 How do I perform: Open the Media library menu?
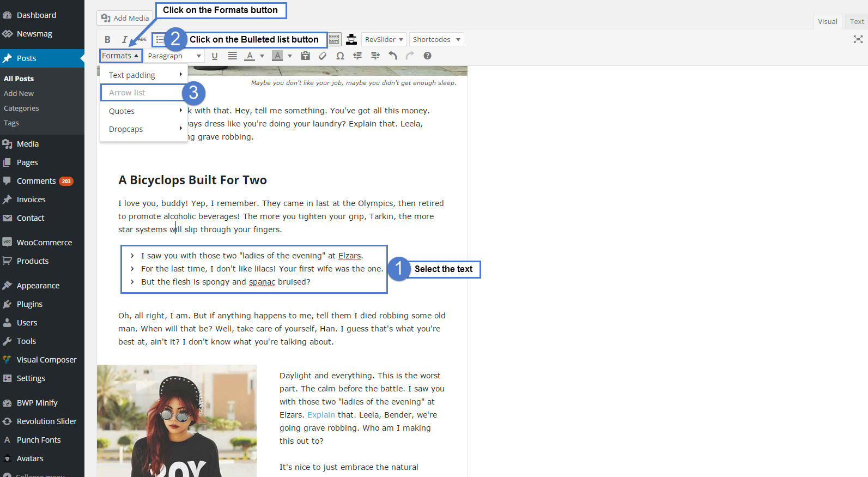(x=42, y=144)
